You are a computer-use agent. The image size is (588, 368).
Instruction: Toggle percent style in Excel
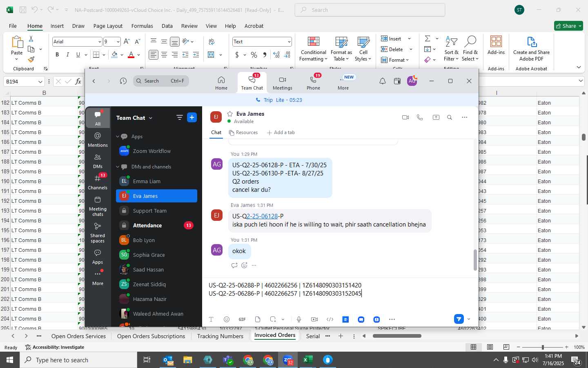click(254, 55)
